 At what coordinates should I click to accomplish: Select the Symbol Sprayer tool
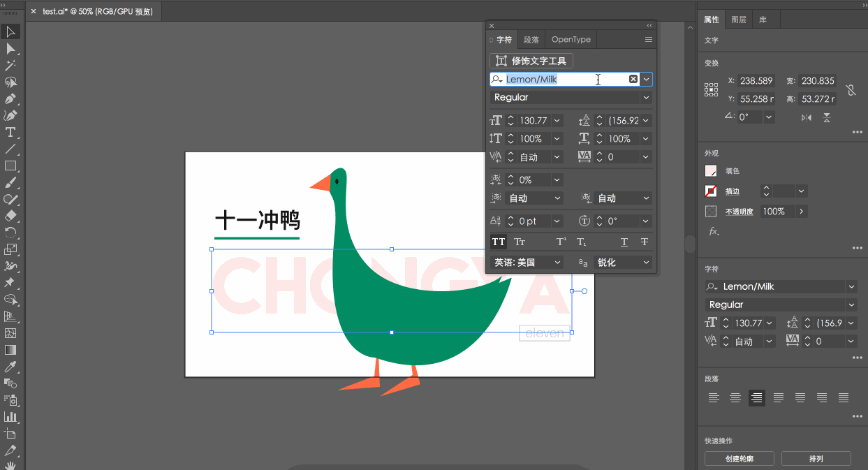click(11, 400)
